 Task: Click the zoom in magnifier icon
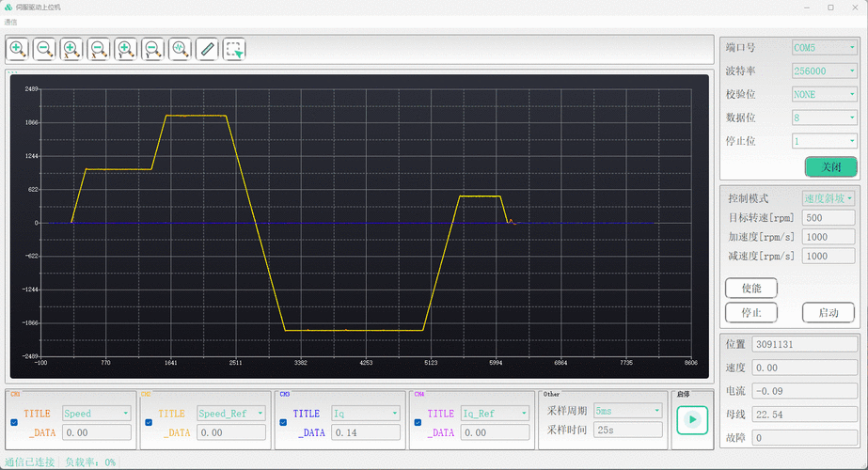coord(17,49)
